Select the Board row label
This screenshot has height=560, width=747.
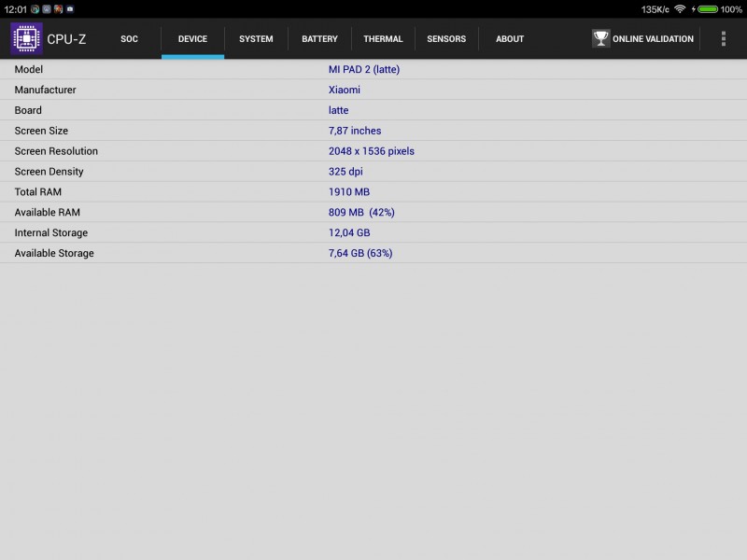click(28, 110)
